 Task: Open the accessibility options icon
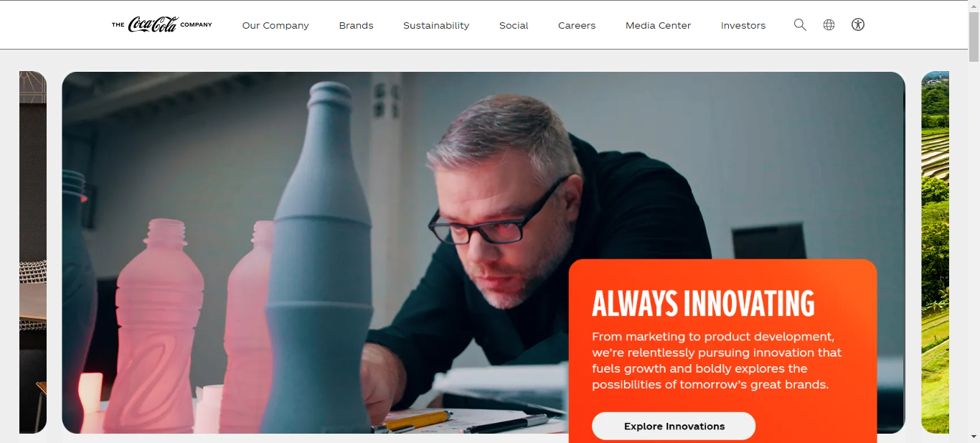tap(858, 24)
